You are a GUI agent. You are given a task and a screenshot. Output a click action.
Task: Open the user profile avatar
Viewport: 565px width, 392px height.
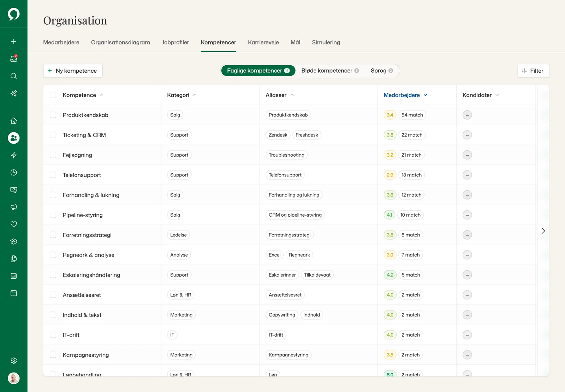click(x=14, y=378)
